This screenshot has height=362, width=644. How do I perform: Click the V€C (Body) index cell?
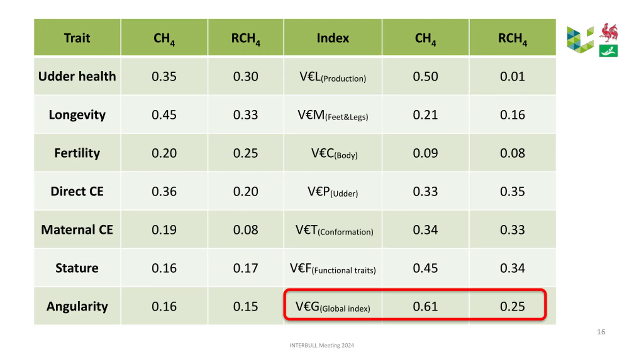pyautogui.click(x=333, y=153)
